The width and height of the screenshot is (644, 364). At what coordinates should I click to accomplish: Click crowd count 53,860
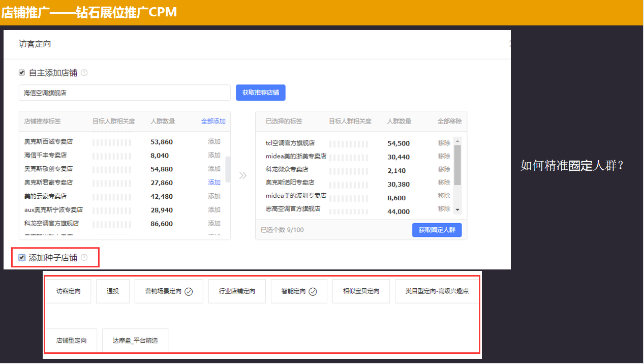[162, 142]
